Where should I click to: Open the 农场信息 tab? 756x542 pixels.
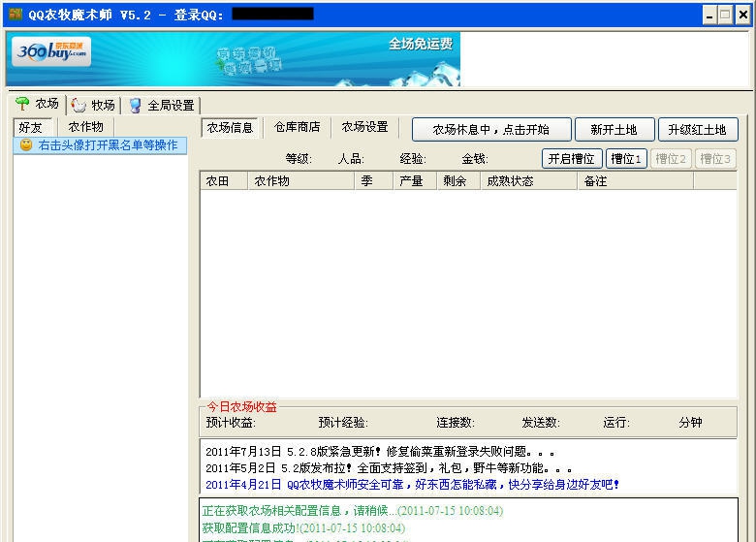(230, 127)
